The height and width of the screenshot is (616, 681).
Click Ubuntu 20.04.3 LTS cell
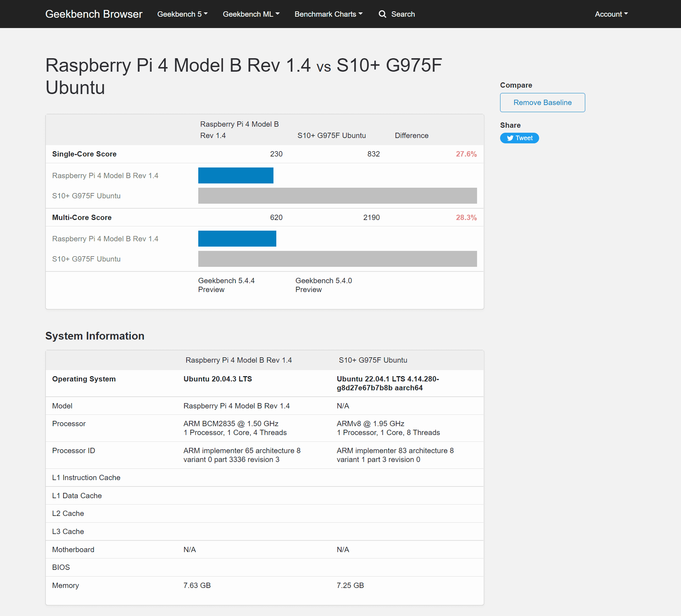click(x=218, y=379)
